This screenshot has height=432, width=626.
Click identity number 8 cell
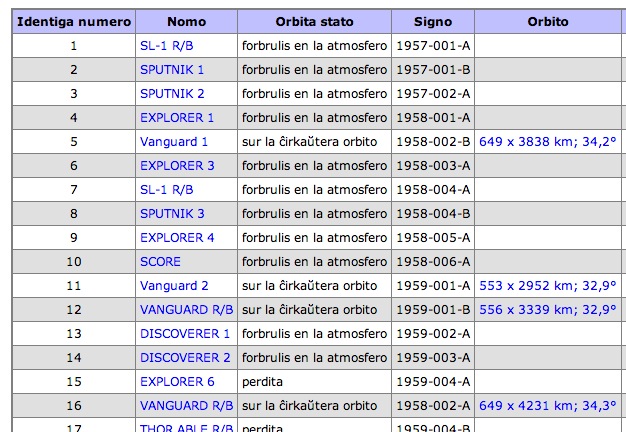tap(74, 214)
